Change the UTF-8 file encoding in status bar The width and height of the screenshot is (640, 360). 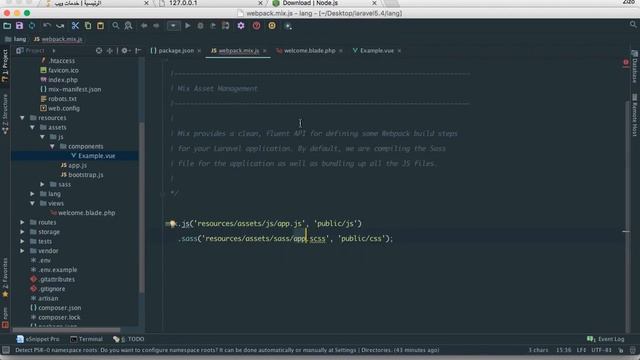[x=602, y=350]
